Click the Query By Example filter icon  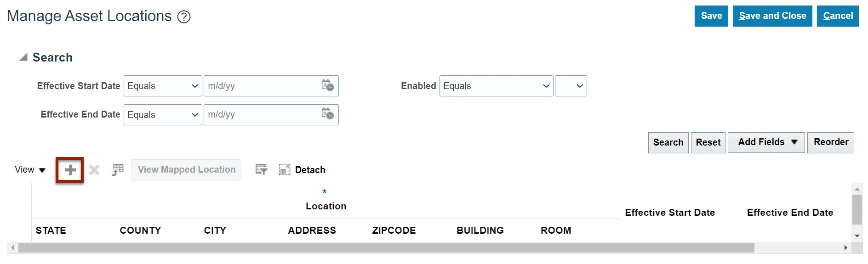(x=261, y=170)
